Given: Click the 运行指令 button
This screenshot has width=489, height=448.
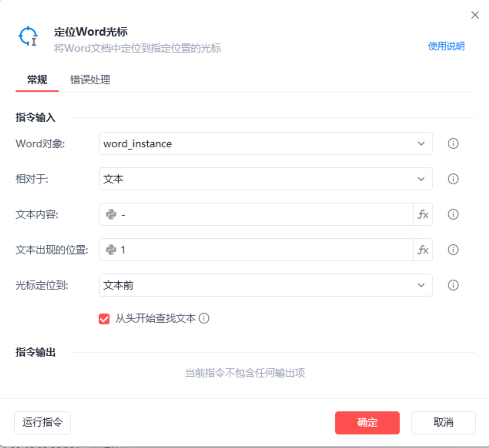Looking at the screenshot, I should point(43,423).
